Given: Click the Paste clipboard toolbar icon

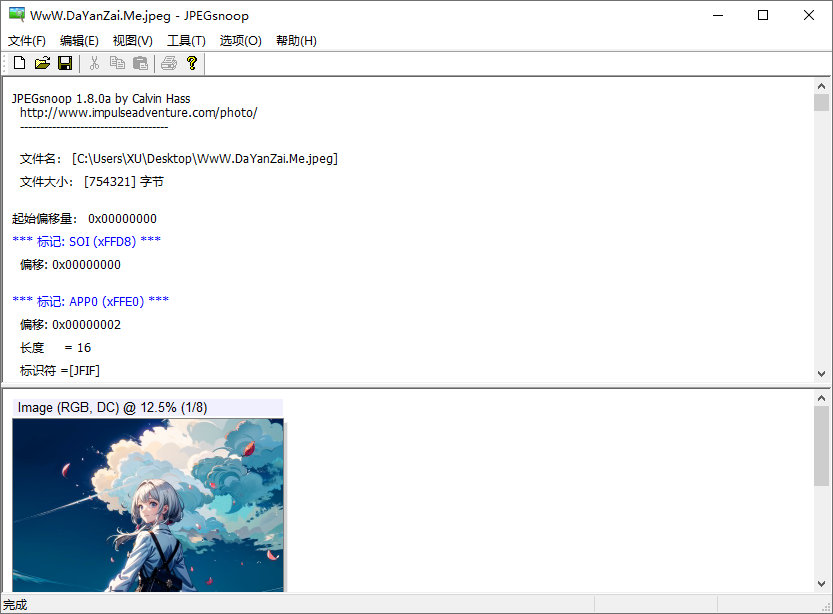Looking at the screenshot, I should coord(140,63).
